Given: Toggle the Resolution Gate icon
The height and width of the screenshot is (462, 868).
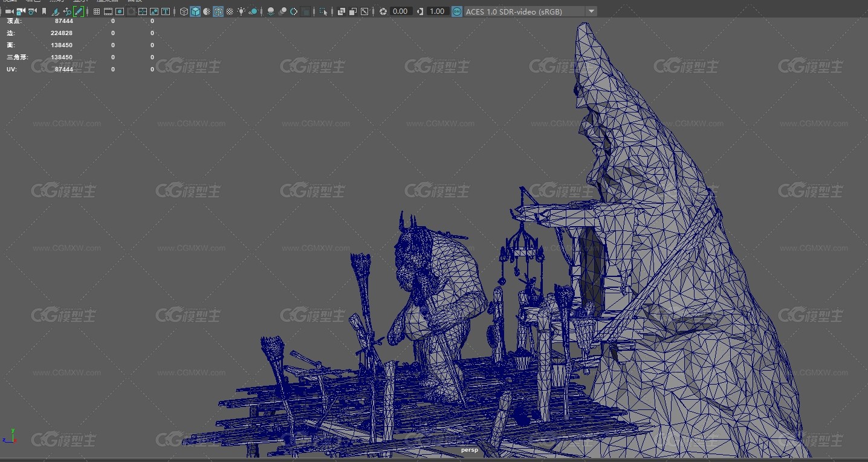Looking at the screenshot, I should pos(120,11).
